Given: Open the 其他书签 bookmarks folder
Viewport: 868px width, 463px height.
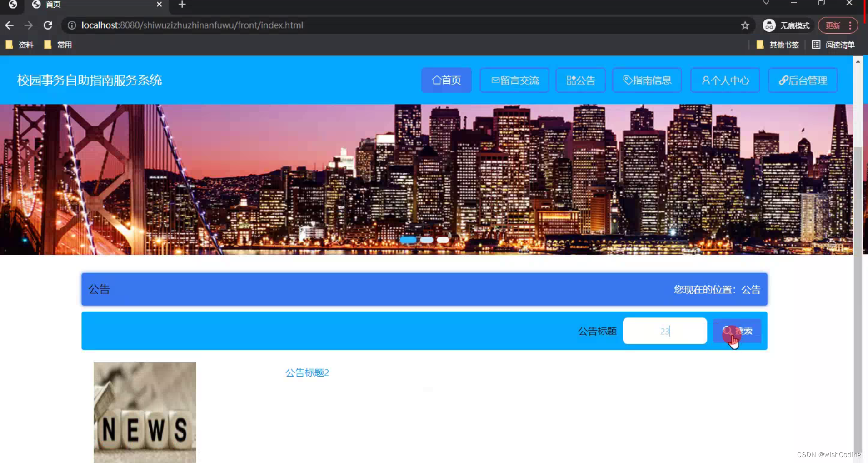Looking at the screenshot, I should click(x=778, y=45).
